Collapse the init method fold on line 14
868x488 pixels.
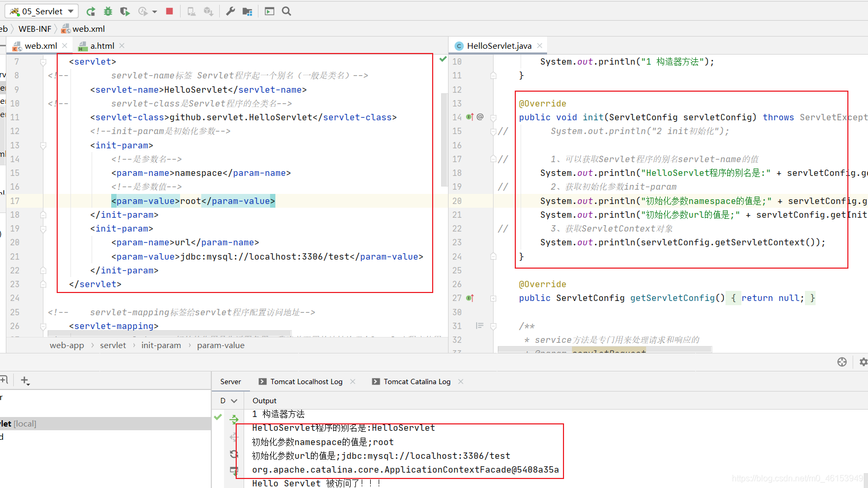pyautogui.click(x=493, y=118)
